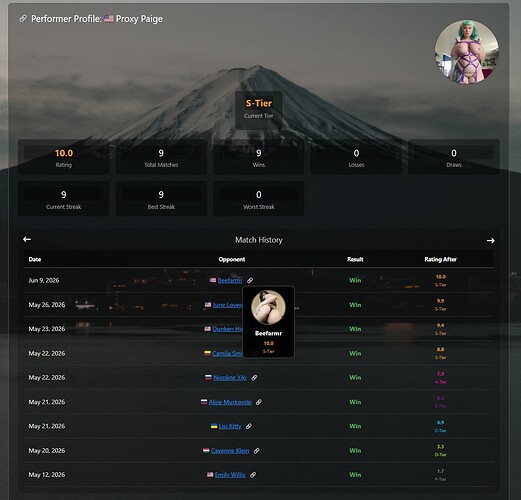Open the Dunken Hi… opponent link
The image size is (521, 500).
tap(227, 329)
